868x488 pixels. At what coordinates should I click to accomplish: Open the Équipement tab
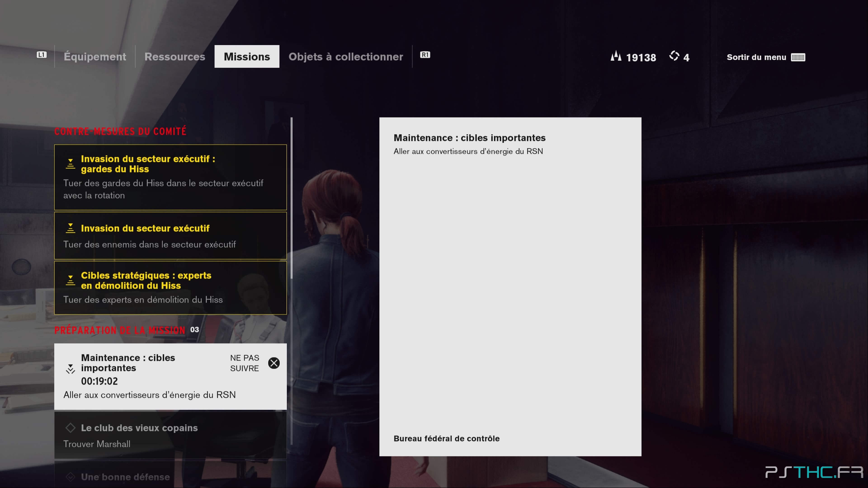95,56
